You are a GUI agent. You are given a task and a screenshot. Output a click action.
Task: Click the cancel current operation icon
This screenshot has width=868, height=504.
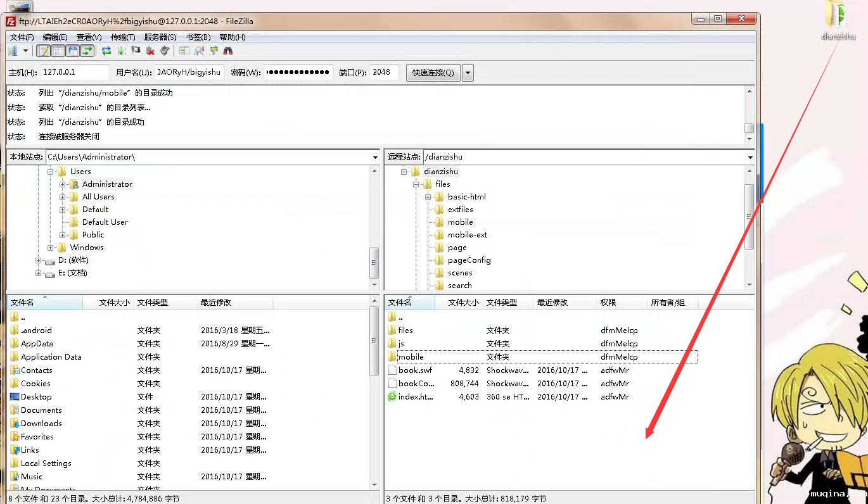(136, 51)
